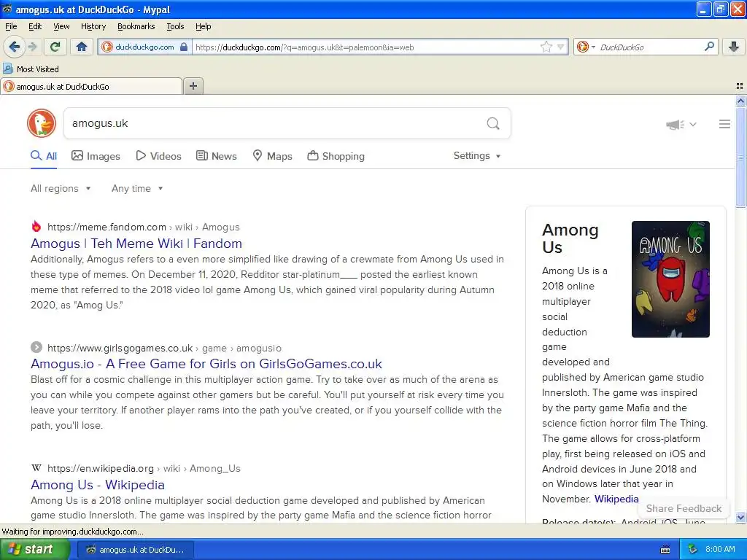The image size is (747, 560).
Task: Follow the Wikipedia link in info panel
Action: (616, 499)
